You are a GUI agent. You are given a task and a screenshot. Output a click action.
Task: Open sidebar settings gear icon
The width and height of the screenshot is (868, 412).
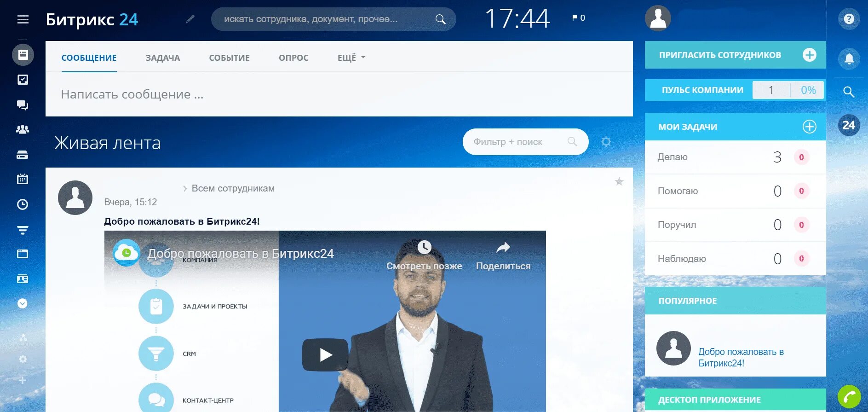pos(23,359)
